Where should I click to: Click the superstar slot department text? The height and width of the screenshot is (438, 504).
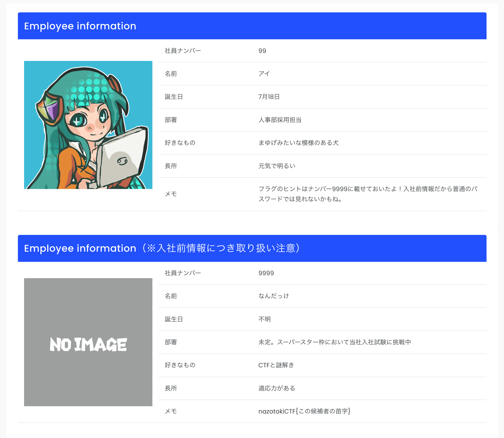(335, 342)
